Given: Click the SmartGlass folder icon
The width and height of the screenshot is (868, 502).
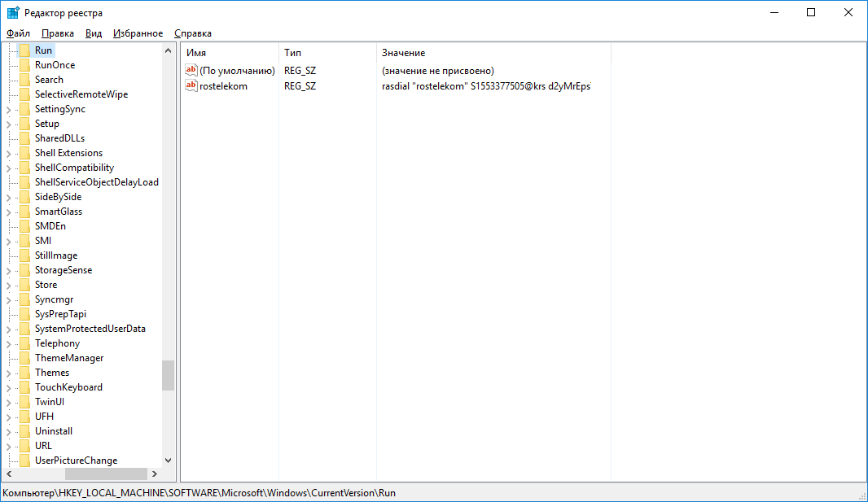Looking at the screenshot, I should coord(25,212).
